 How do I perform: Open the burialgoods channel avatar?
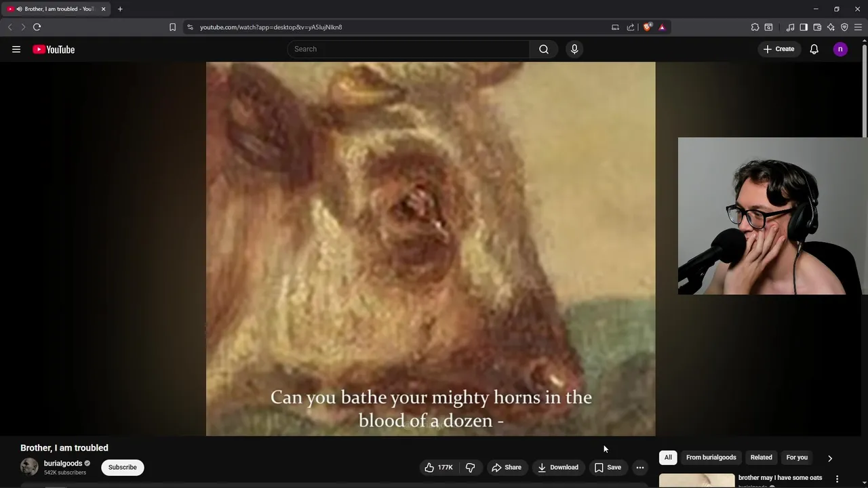(29, 467)
